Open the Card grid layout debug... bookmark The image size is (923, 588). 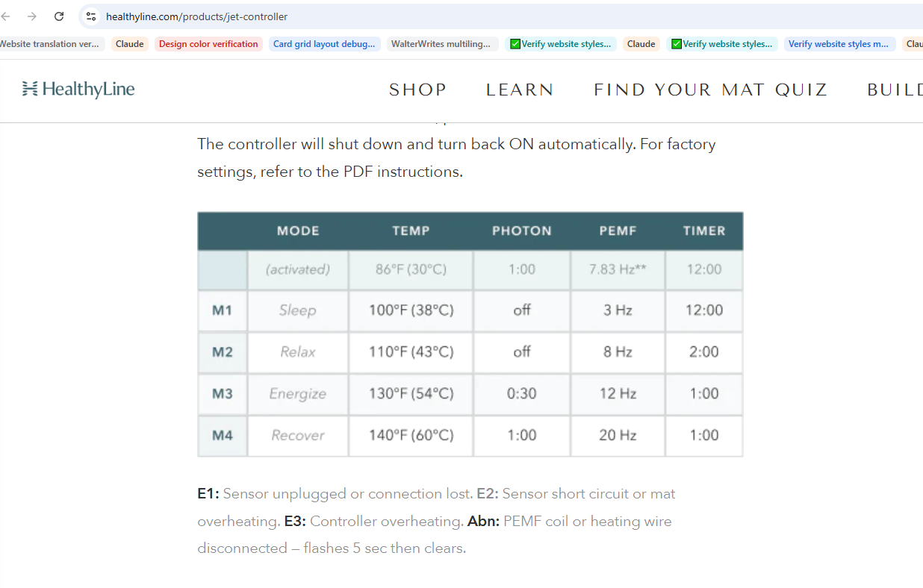[324, 44]
